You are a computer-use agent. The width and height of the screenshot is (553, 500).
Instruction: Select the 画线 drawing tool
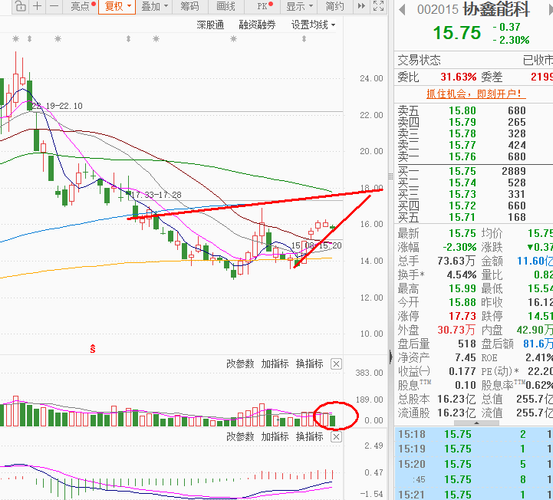[x=226, y=6]
